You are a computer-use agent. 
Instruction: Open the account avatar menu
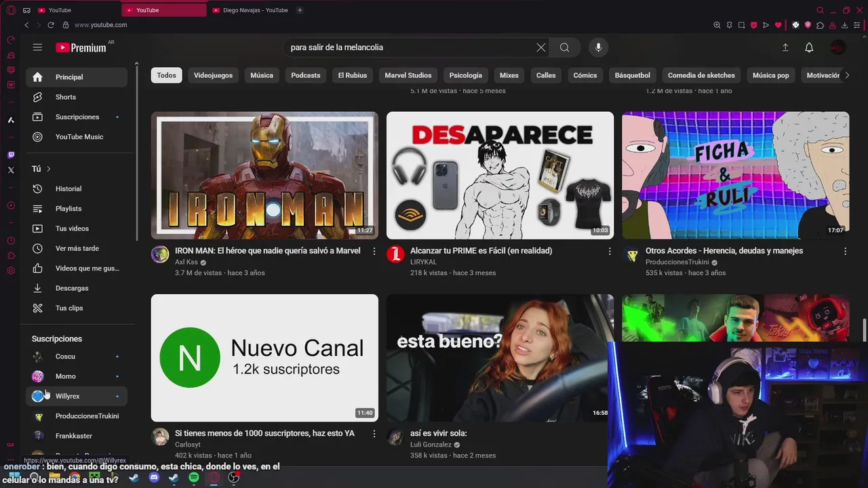(x=837, y=47)
